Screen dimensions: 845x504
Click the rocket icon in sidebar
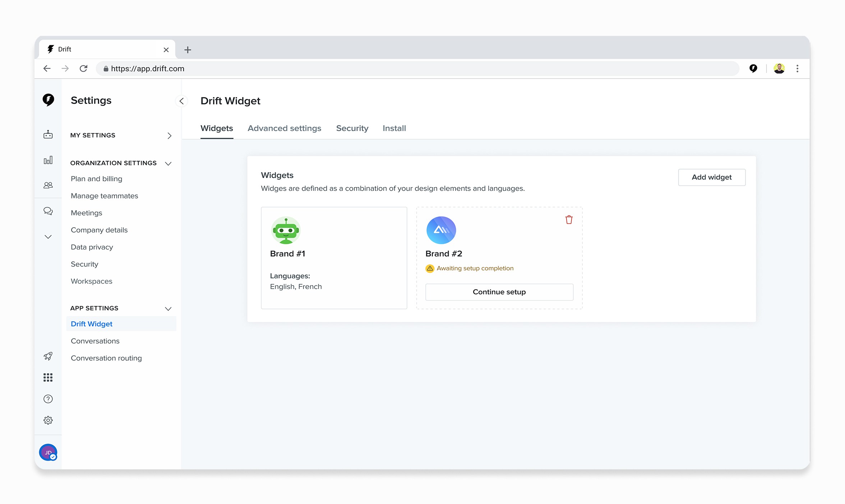tap(48, 356)
